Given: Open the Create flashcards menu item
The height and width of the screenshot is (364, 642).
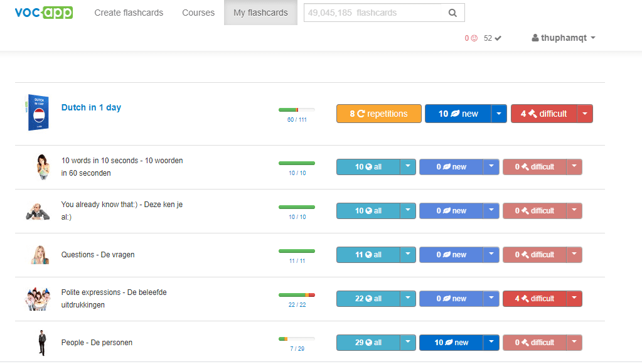Looking at the screenshot, I should [129, 13].
